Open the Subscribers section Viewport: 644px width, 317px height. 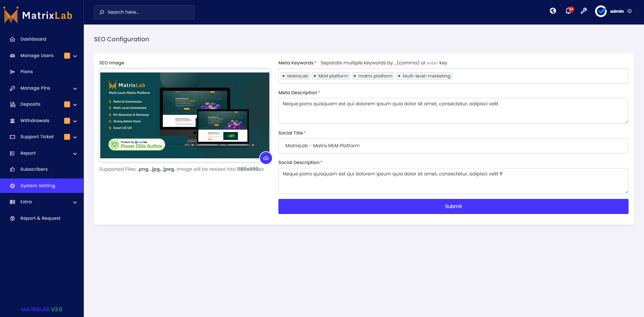(34, 169)
